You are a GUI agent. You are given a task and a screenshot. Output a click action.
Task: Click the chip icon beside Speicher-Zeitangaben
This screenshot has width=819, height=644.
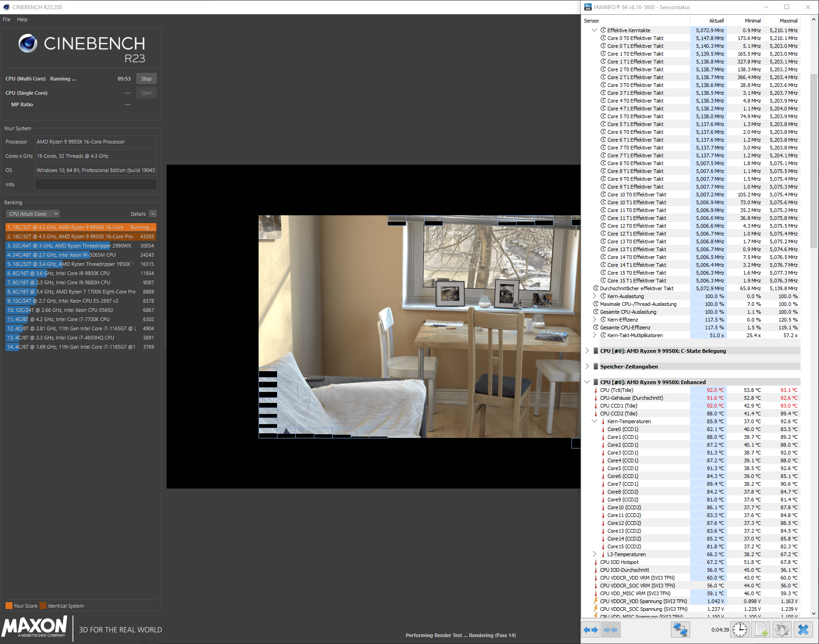point(596,367)
